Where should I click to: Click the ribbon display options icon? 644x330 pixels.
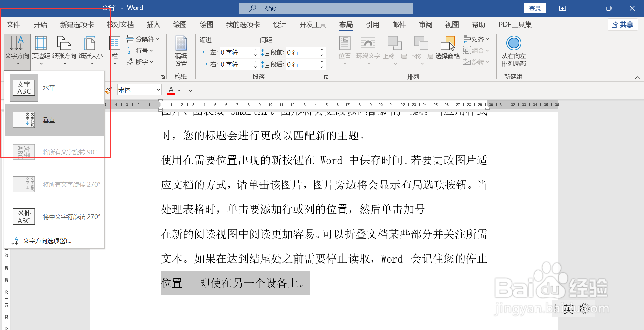562,8
